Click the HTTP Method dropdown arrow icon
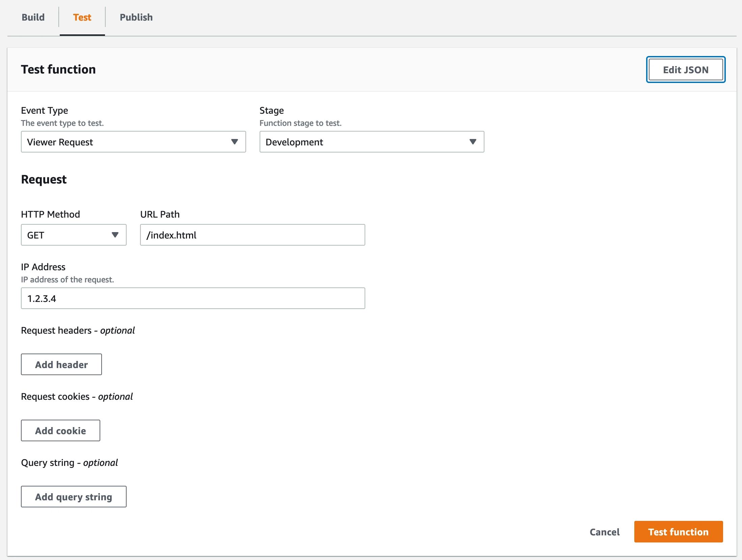 (115, 235)
